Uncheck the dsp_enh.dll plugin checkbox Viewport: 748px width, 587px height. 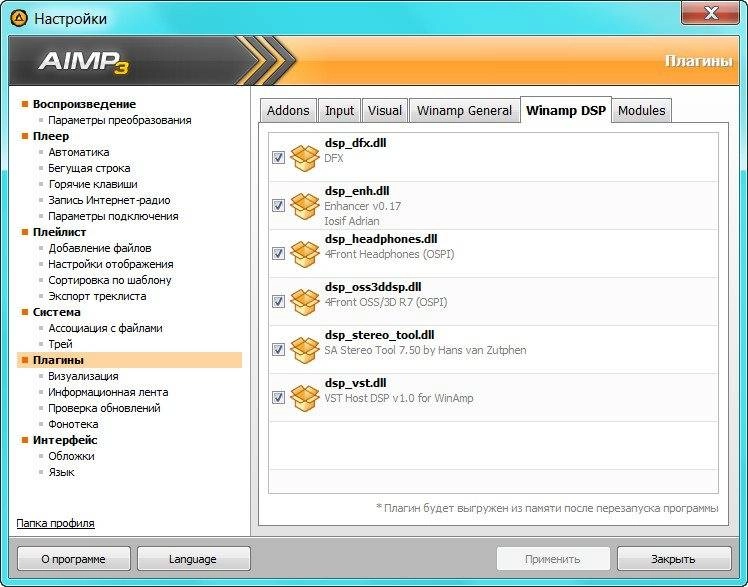[x=278, y=206]
